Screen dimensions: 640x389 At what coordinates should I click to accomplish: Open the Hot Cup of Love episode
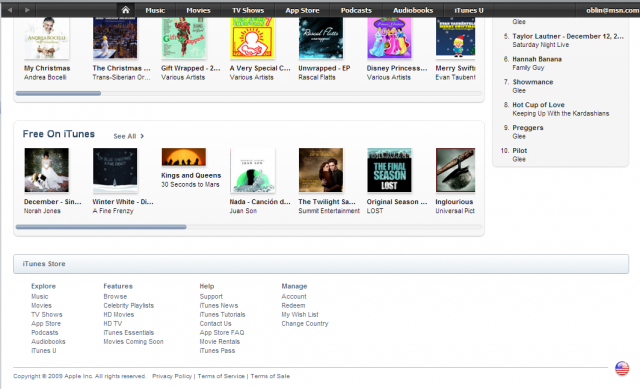tap(538, 105)
